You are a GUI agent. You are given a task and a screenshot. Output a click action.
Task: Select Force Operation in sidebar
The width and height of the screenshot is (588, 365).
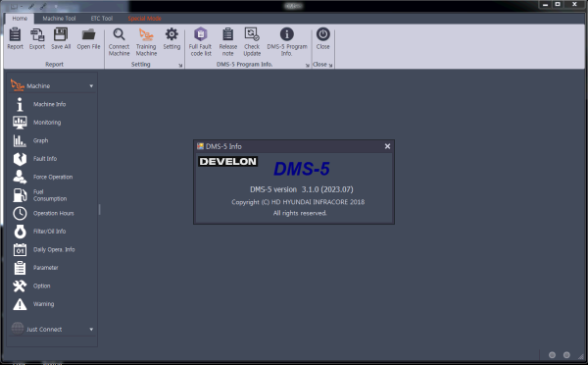pos(53,177)
